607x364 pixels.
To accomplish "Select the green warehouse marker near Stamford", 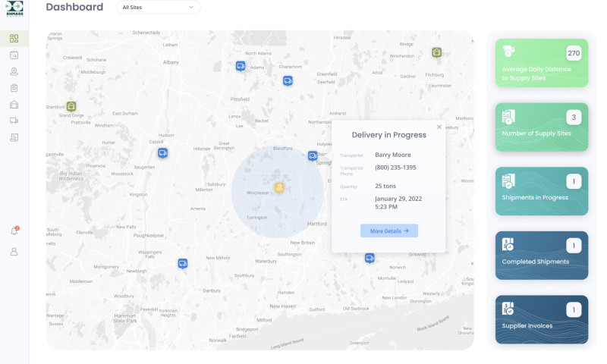I will pyautogui.click(x=71, y=105).
